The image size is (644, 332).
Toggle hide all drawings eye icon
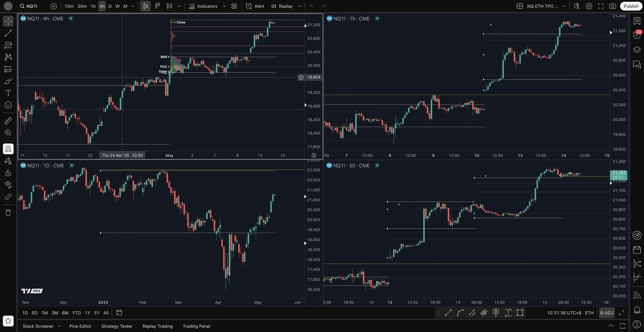pyautogui.click(x=8, y=185)
